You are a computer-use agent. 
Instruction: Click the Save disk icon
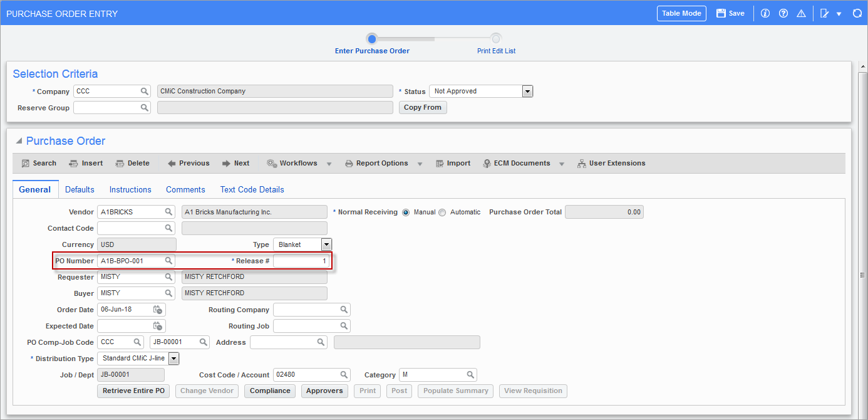tap(721, 13)
